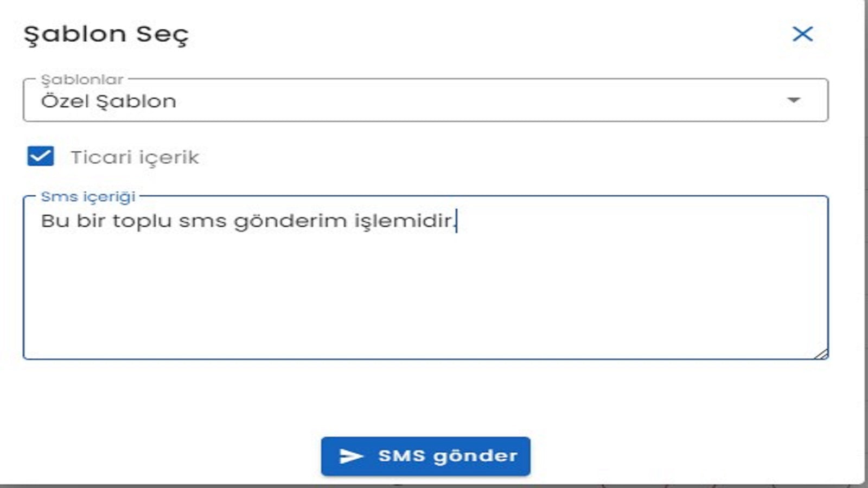Click the paper plane send icon

pos(351,456)
